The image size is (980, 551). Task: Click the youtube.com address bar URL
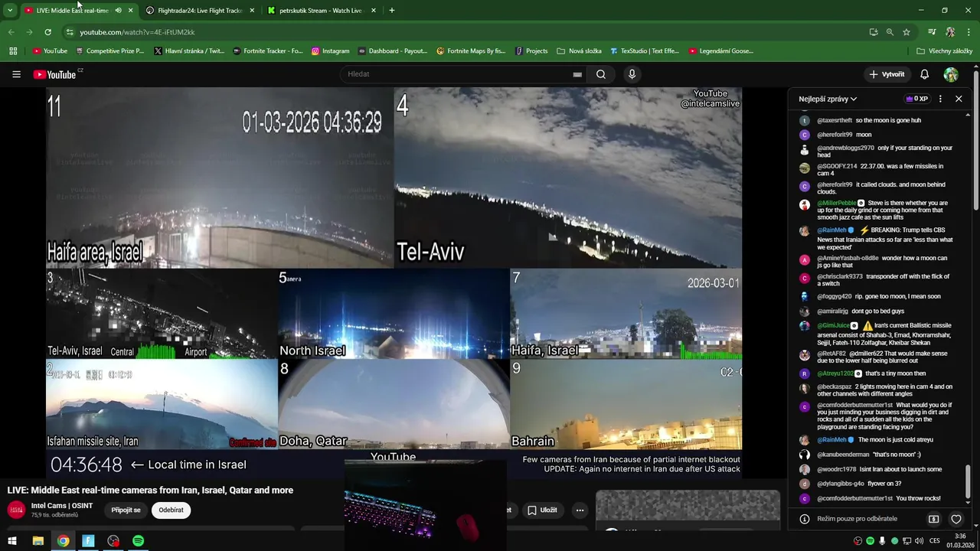pyautogui.click(x=137, y=32)
